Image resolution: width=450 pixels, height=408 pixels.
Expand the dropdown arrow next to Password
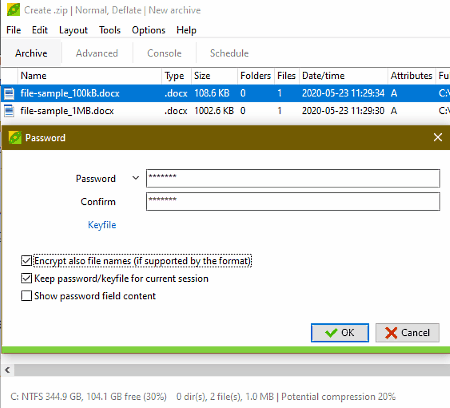135,178
